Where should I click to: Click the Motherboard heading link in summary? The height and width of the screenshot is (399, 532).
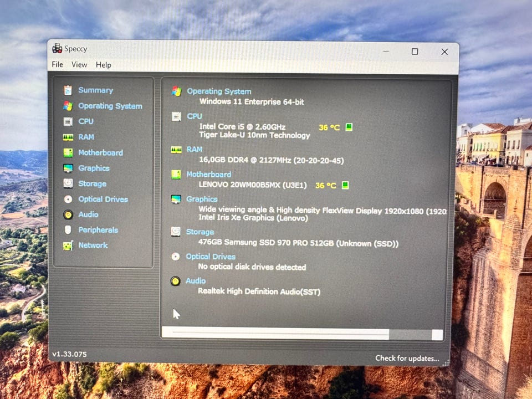pos(209,175)
